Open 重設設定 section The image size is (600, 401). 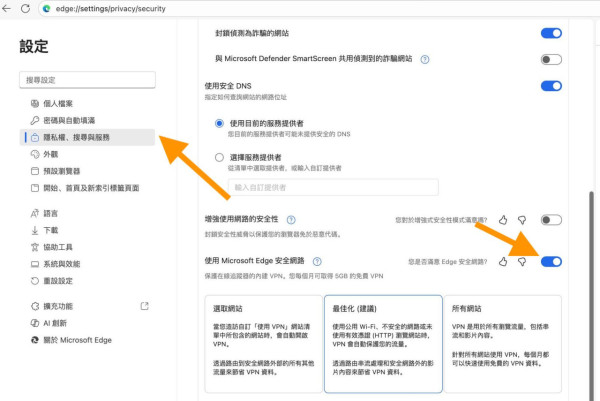click(x=87, y=280)
